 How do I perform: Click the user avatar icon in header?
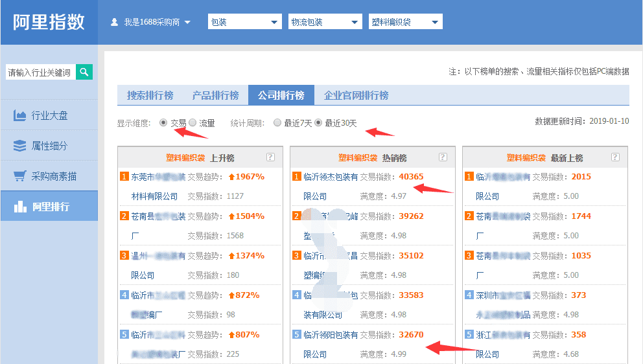coord(115,22)
